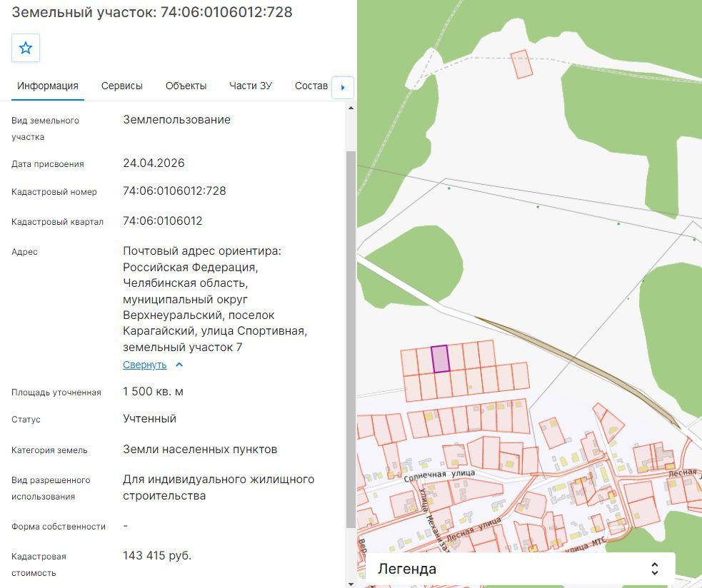Select cadastral quarter value 74:06:0106012
The height and width of the screenshot is (588, 702).
pos(163,221)
